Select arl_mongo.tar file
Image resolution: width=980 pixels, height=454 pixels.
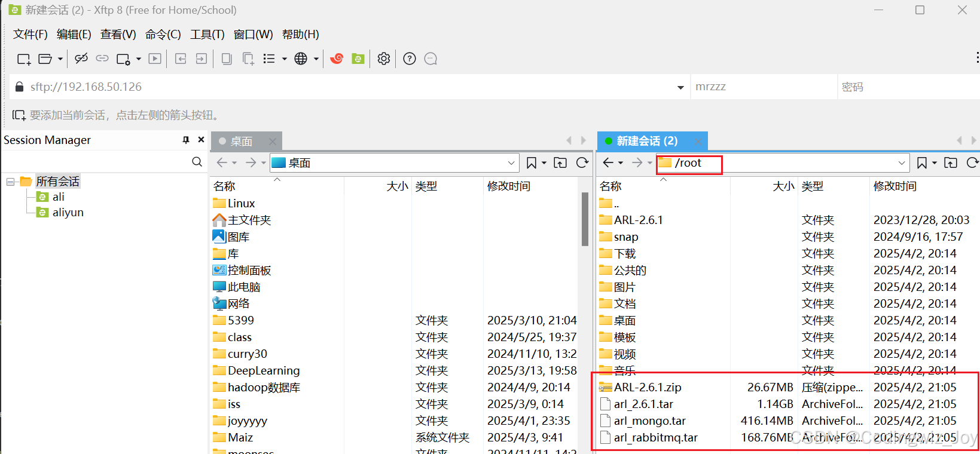click(x=649, y=421)
